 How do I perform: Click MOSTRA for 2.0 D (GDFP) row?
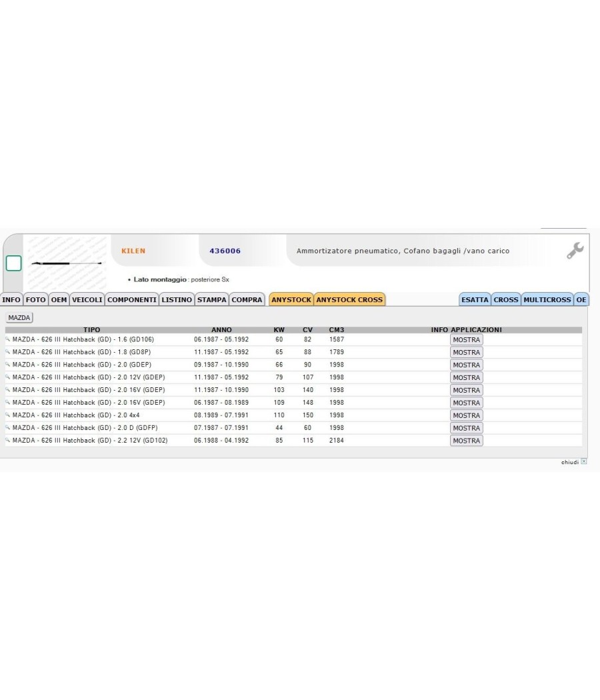tap(467, 428)
